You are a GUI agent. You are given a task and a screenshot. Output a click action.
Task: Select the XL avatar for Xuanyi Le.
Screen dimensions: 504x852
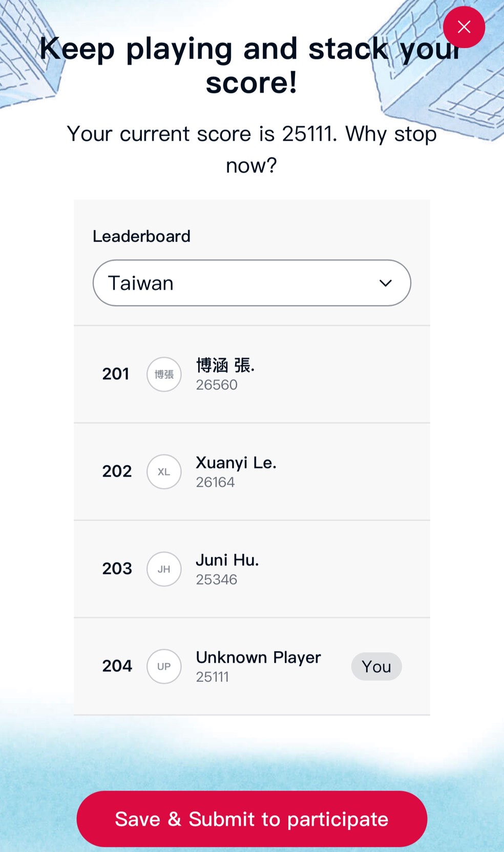[x=163, y=472]
